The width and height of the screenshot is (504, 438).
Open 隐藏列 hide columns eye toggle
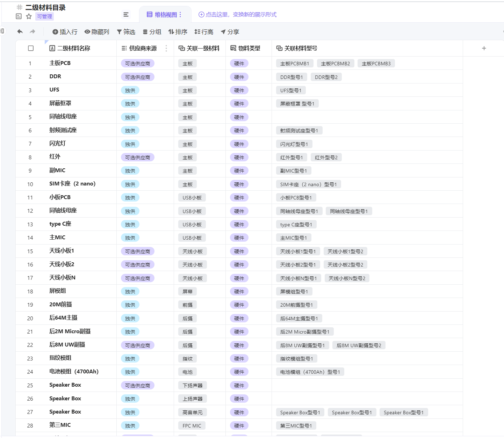pyautogui.click(x=97, y=32)
